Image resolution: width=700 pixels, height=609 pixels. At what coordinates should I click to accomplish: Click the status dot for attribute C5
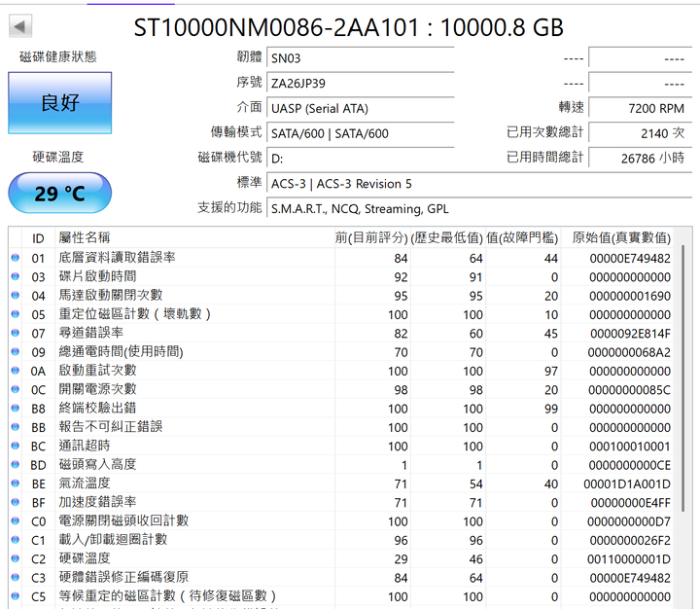coord(16,596)
